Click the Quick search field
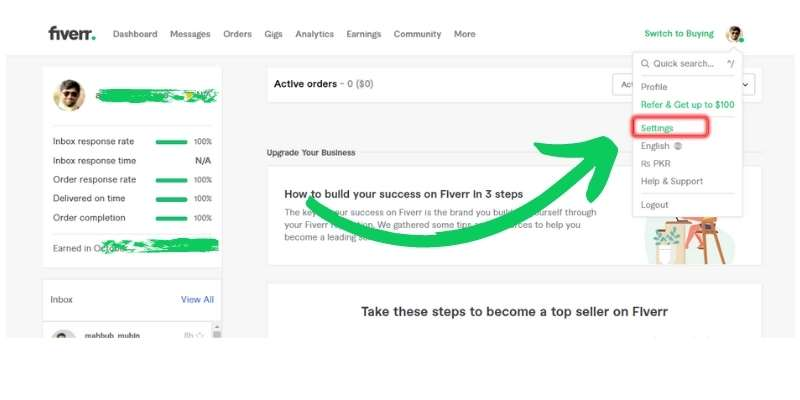This screenshot has height=400, width=800. point(687,64)
